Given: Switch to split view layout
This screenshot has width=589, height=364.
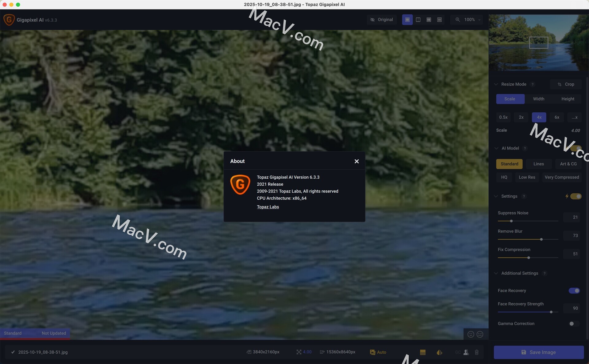Looking at the screenshot, I should (x=418, y=20).
